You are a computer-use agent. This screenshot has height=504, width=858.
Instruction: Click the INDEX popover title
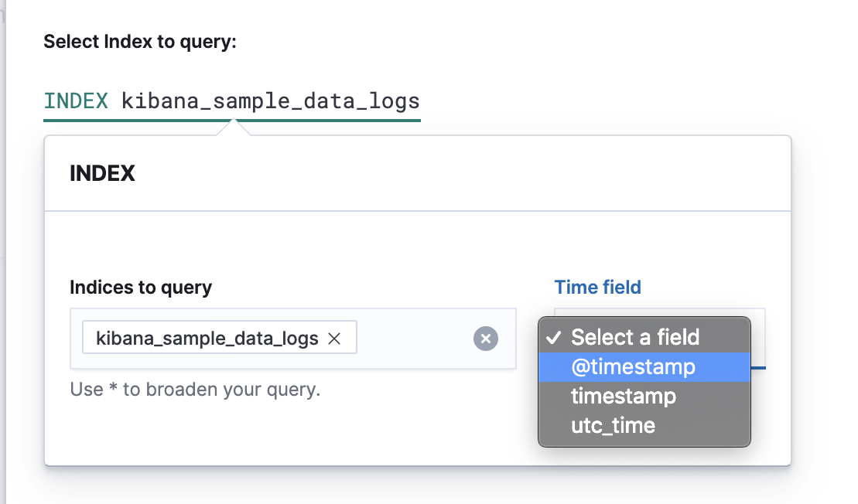[102, 173]
